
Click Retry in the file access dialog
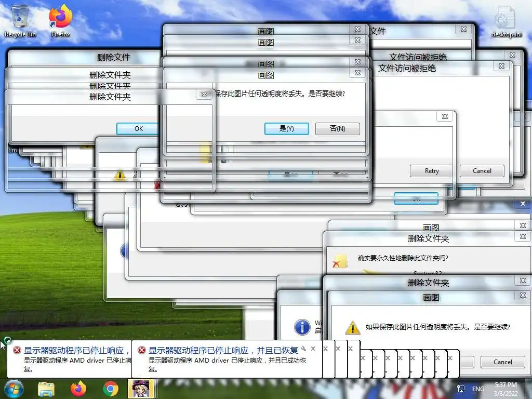432,170
